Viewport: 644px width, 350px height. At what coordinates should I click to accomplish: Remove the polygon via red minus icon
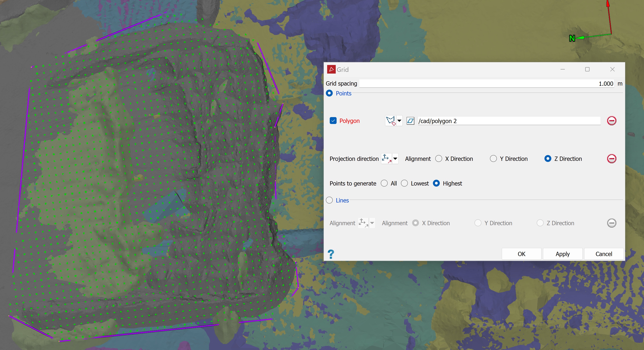[612, 121]
